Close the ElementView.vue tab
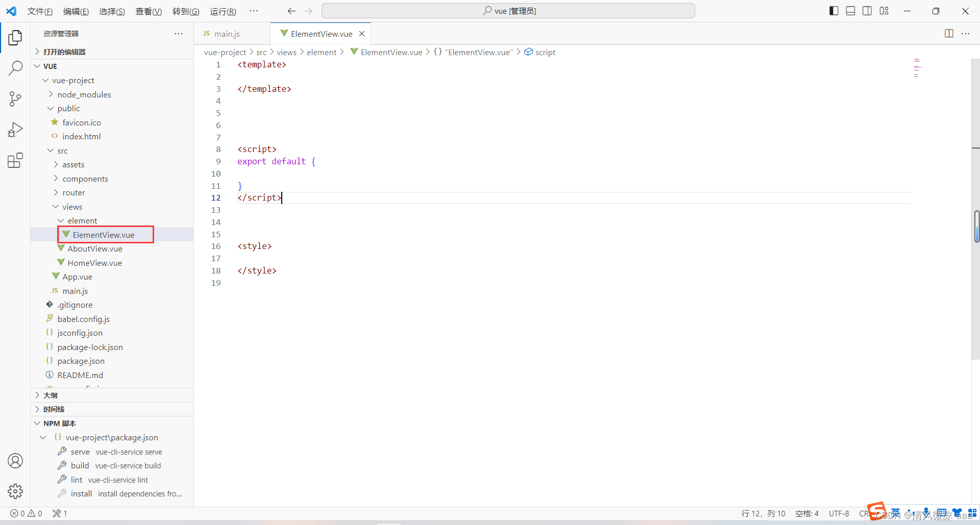 pos(362,34)
